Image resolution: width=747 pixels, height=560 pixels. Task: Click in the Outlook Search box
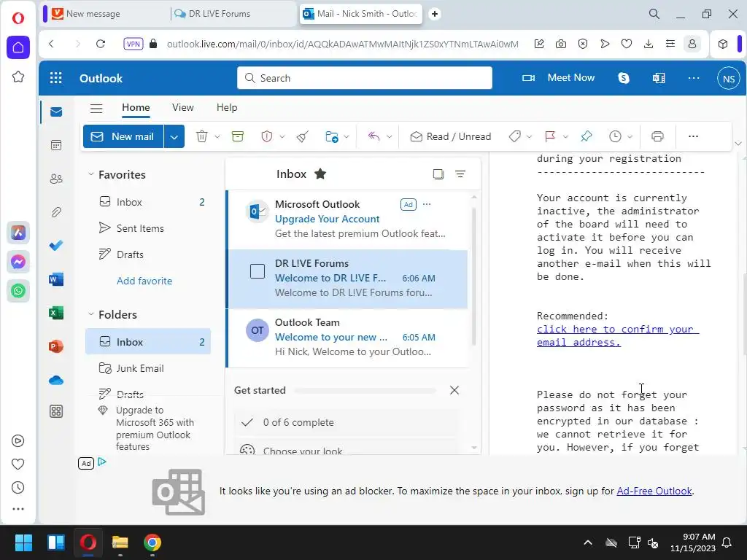365,77
